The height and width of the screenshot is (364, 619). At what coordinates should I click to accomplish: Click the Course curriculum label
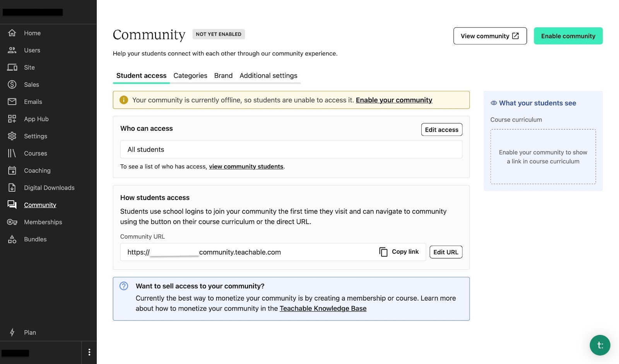(x=516, y=120)
